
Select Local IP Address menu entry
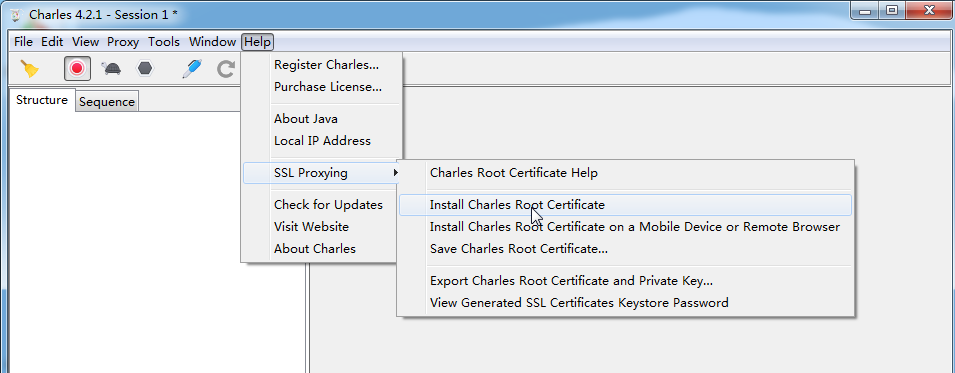pos(322,141)
